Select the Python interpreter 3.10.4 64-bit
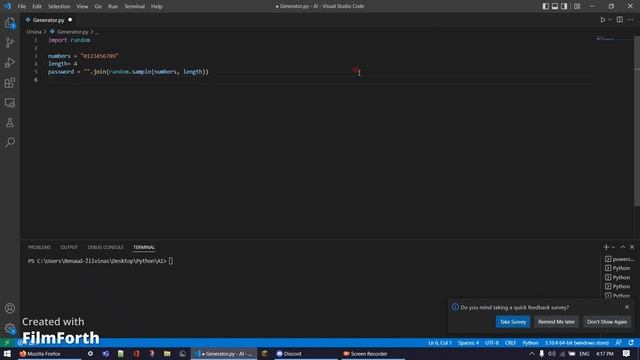Viewport: 640px width, 360px height. coord(576,343)
